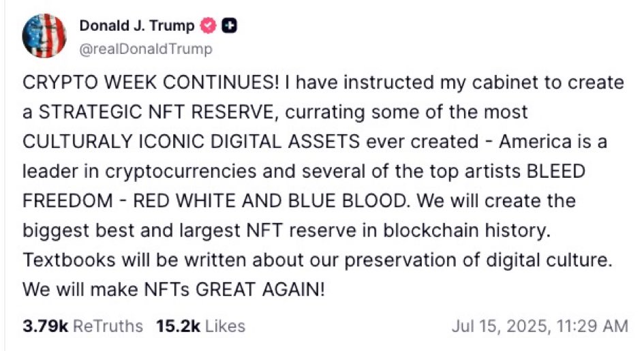The width and height of the screenshot is (644, 351).
Task: Open the Donald J. Trump profile avatar
Action: (44, 35)
